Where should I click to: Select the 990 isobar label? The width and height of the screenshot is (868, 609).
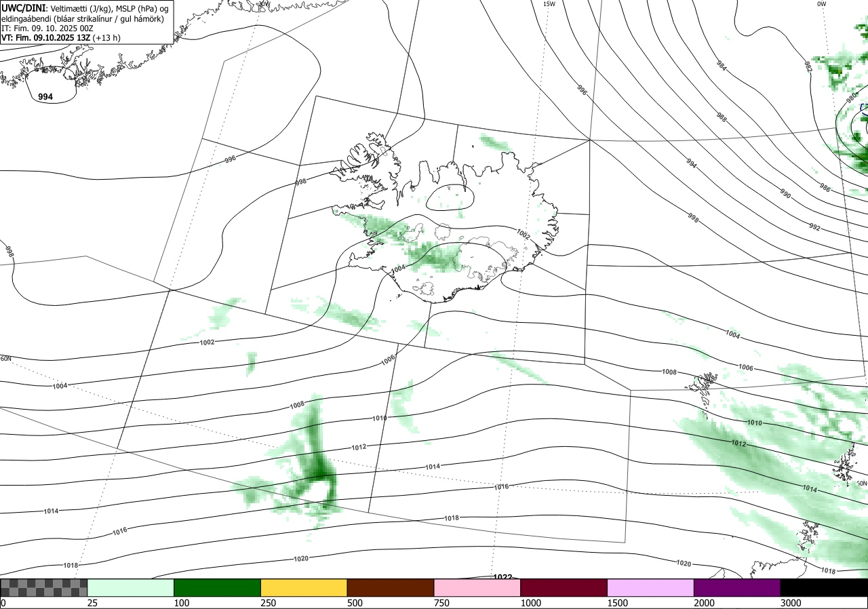click(x=784, y=193)
